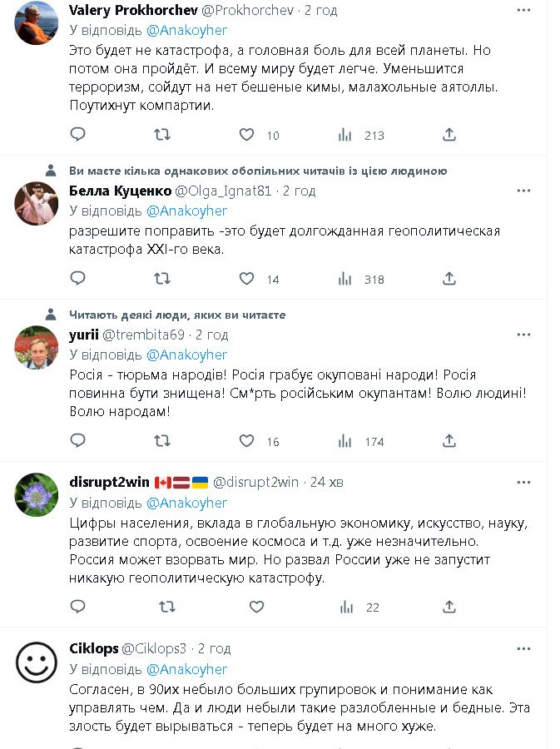Like yurii's tweet with 16 likes
The width and height of the screenshot is (560, 749).
(x=246, y=441)
